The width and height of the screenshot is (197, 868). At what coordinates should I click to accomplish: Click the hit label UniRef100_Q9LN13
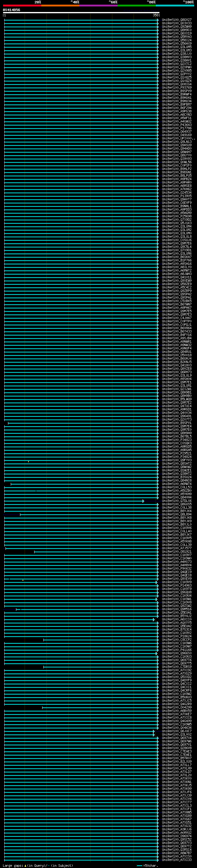177,142
